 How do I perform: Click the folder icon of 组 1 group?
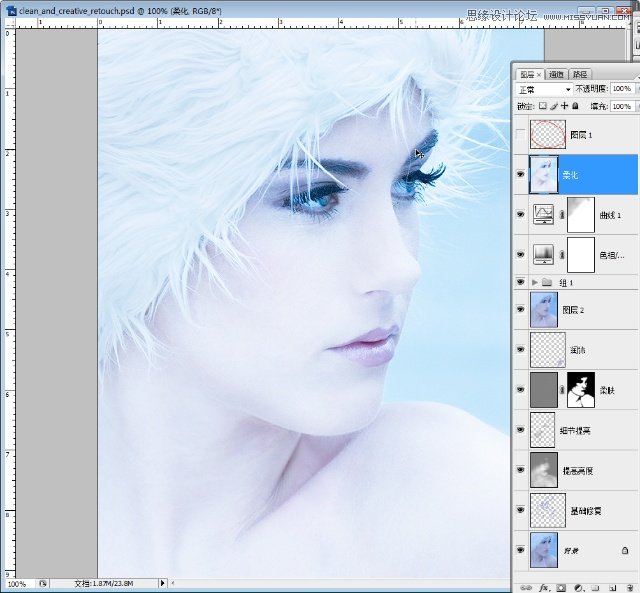pyautogui.click(x=547, y=282)
